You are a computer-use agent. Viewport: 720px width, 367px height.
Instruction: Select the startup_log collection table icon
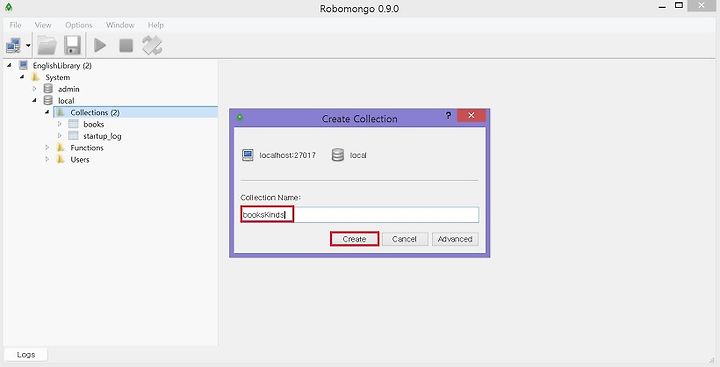point(73,136)
